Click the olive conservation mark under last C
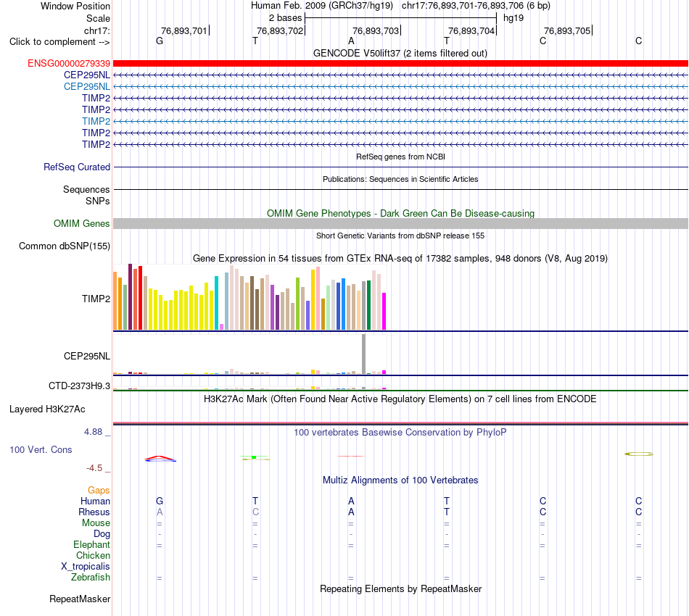The width and height of the screenshot is (689, 616). [639, 454]
